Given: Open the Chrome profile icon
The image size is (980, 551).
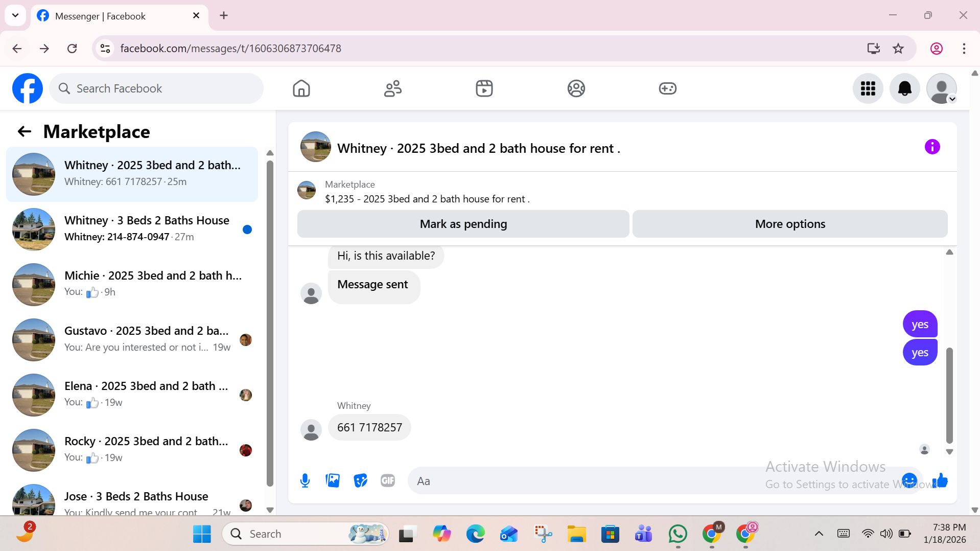Looking at the screenshot, I should coord(937,49).
